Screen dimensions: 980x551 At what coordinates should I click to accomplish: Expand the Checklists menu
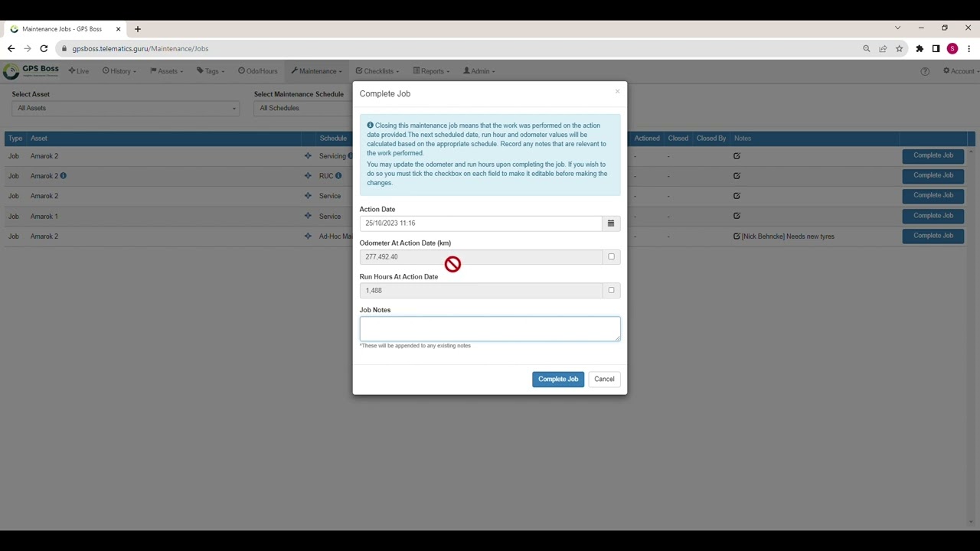pyautogui.click(x=377, y=71)
